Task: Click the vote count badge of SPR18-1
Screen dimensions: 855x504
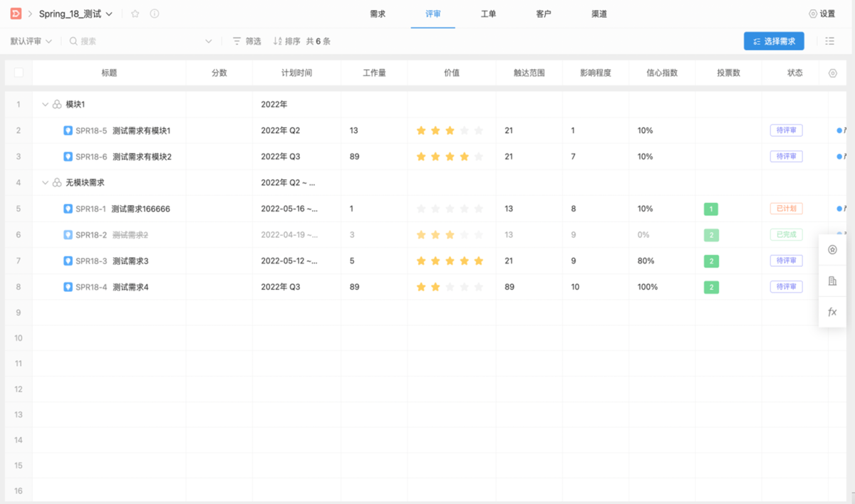Action: (710, 209)
